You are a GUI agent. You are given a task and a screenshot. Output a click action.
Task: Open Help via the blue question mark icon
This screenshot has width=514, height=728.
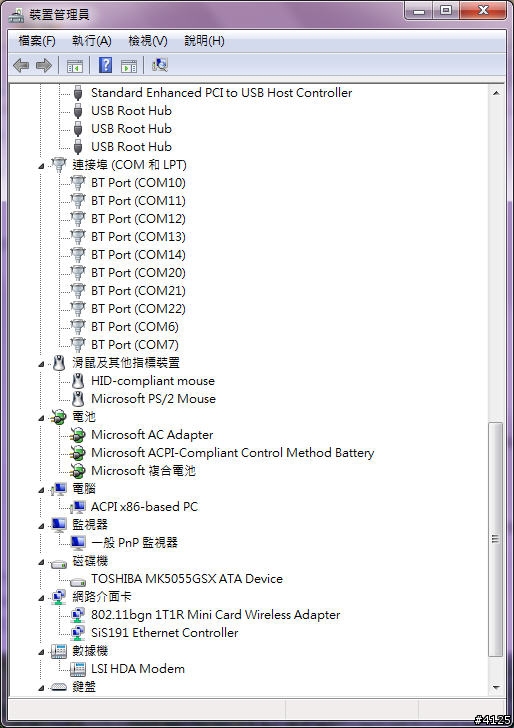[x=105, y=65]
